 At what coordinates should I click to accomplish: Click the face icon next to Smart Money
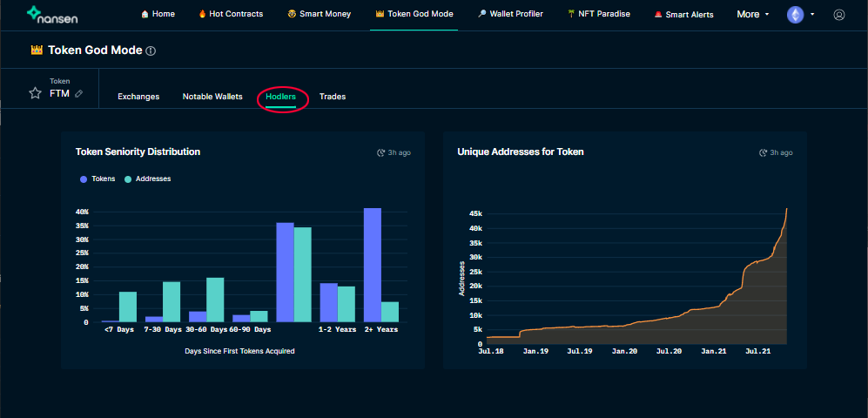click(292, 14)
